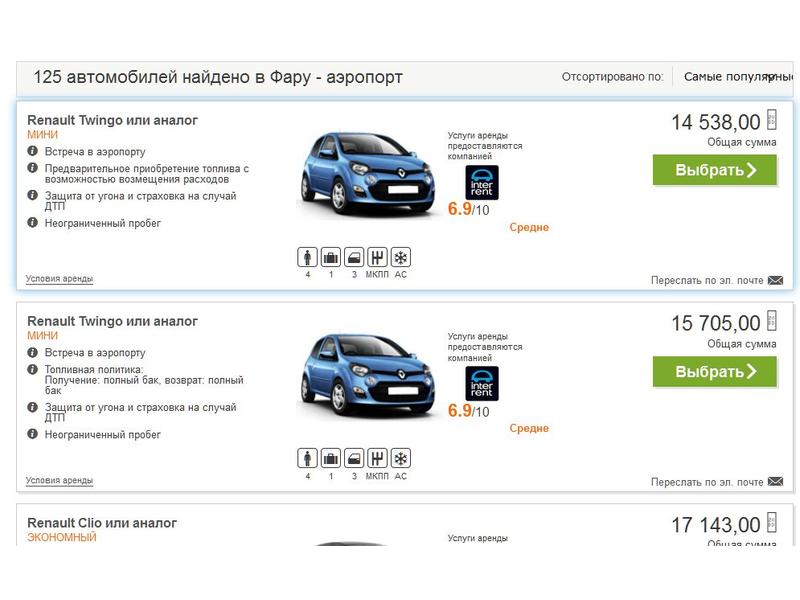Click the luggage icon in 15 705,00 offer
Screen dimensions: 800x600
pos(331,458)
